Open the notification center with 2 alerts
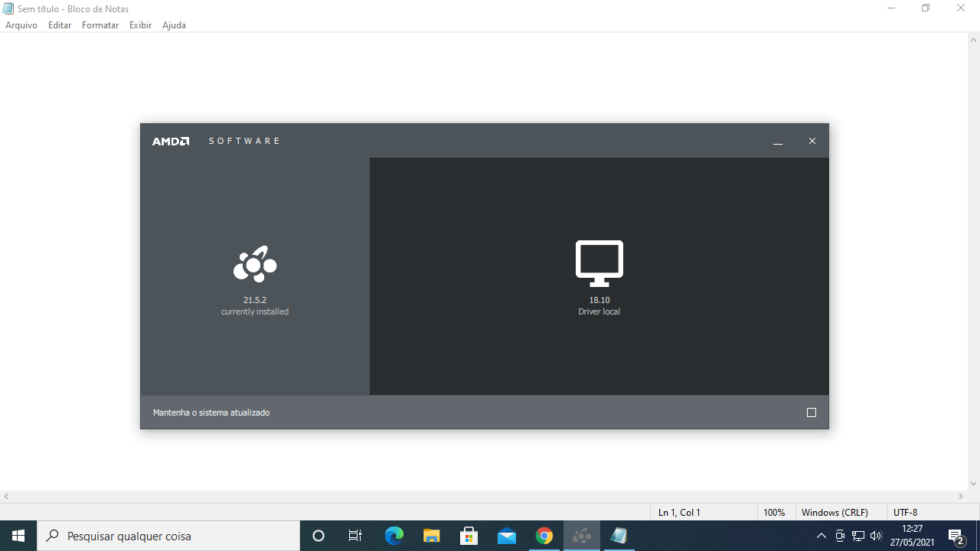This screenshot has width=980, height=551. [x=956, y=536]
